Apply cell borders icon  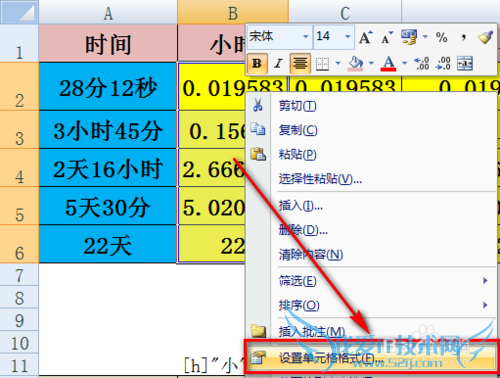322,63
